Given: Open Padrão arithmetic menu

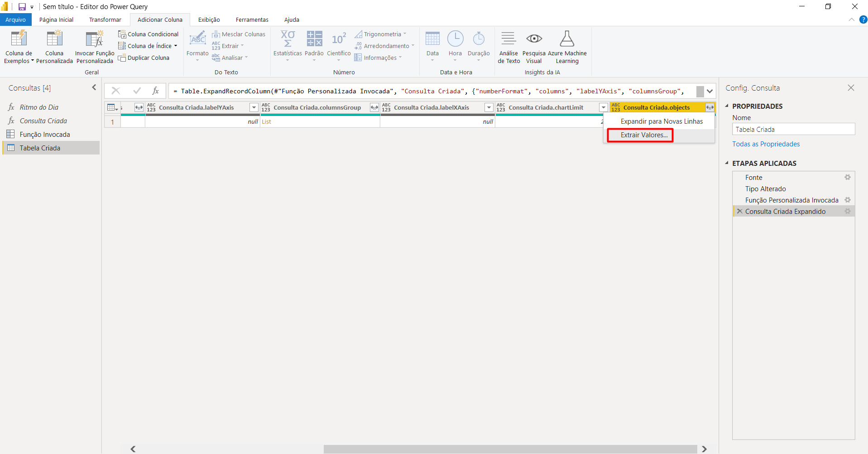Looking at the screenshot, I should tap(314, 46).
